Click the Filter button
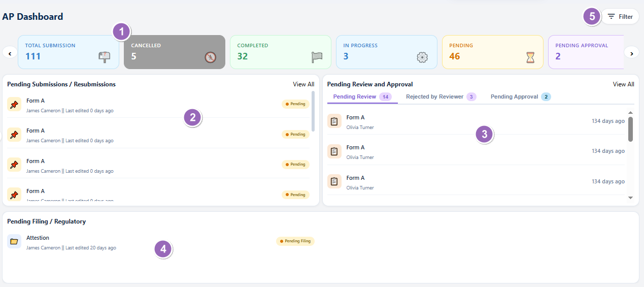This screenshot has width=644, height=287. coord(620,17)
